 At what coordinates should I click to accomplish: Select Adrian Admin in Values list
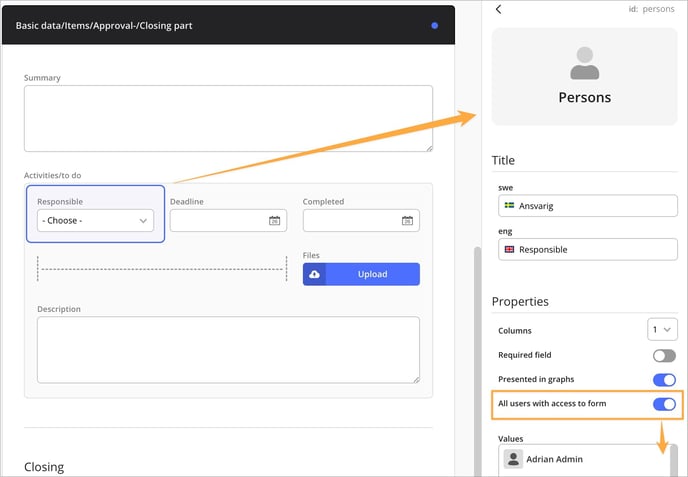585,459
